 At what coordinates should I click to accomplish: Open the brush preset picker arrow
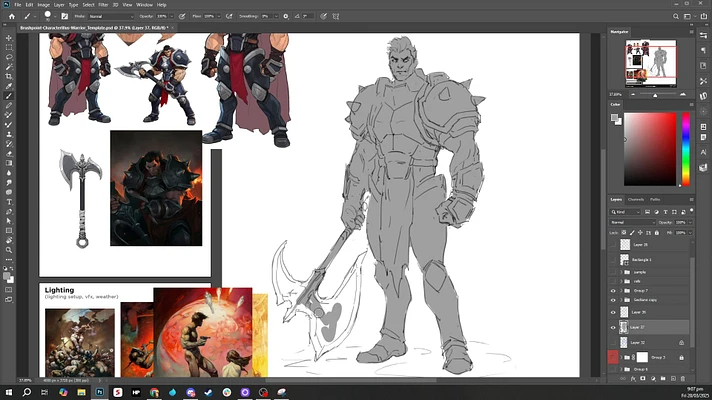point(54,16)
